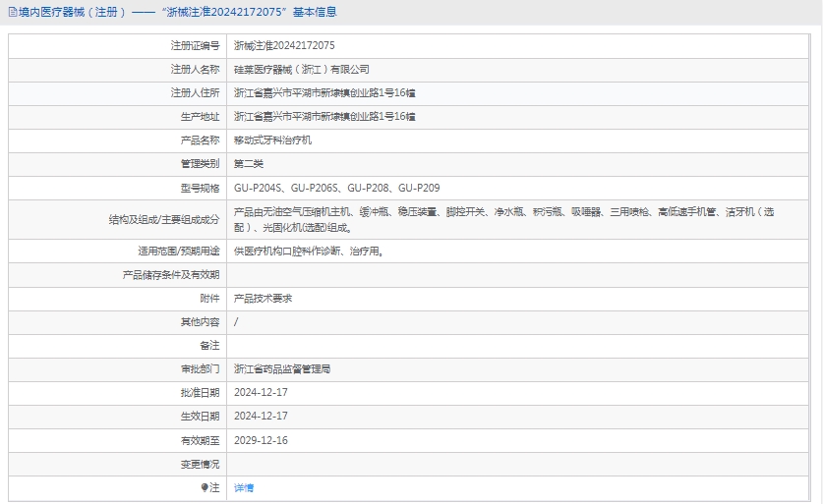Select the 生效日期 value 2024-12-17

click(261, 417)
